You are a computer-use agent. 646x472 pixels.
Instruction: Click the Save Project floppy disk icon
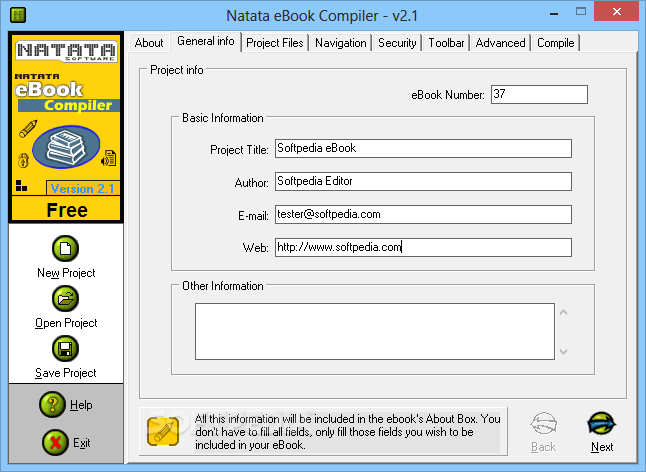(66, 349)
